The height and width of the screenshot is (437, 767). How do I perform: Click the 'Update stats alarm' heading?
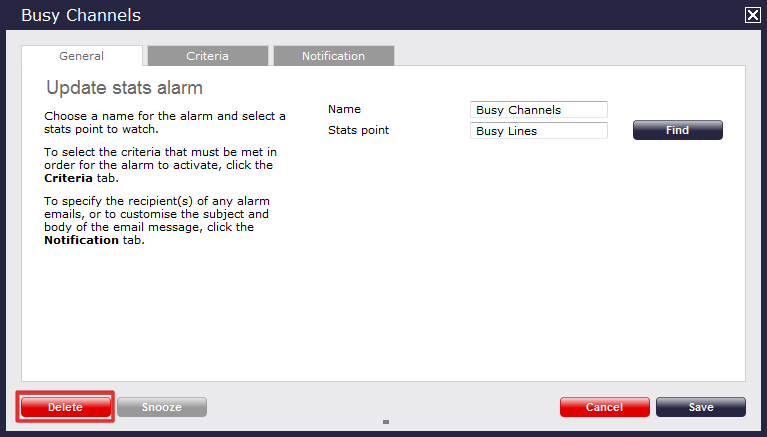coord(124,88)
